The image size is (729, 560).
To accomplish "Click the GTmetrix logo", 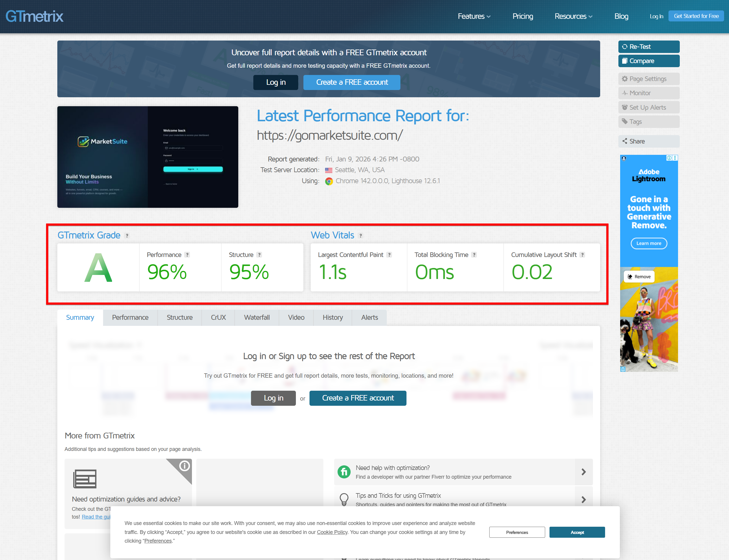I will point(34,16).
